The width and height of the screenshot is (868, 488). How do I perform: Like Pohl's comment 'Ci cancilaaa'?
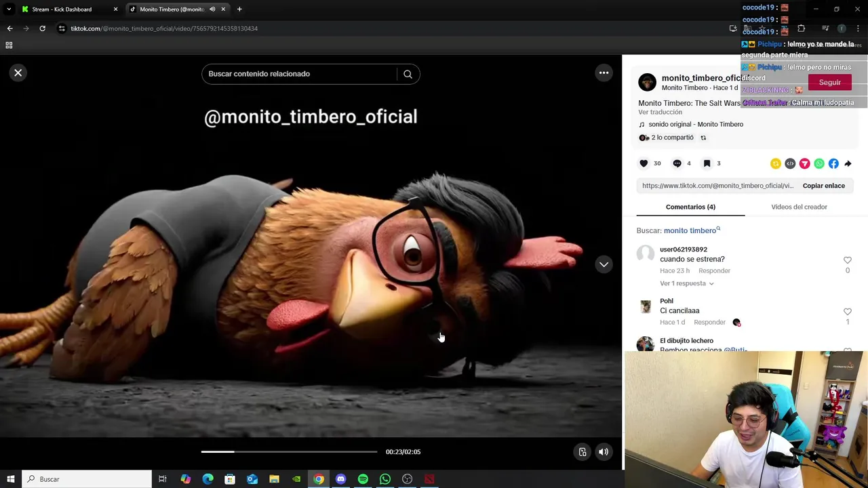pyautogui.click(x=847, y=312)
